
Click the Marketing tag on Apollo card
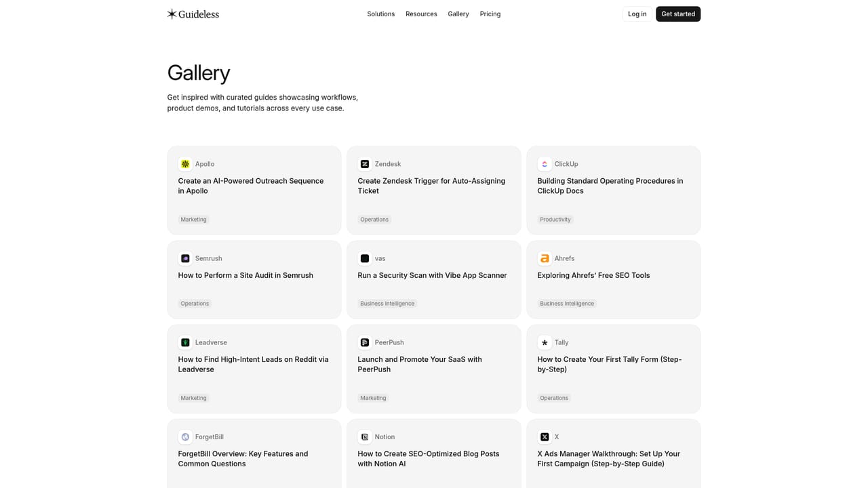pos(193,220)
